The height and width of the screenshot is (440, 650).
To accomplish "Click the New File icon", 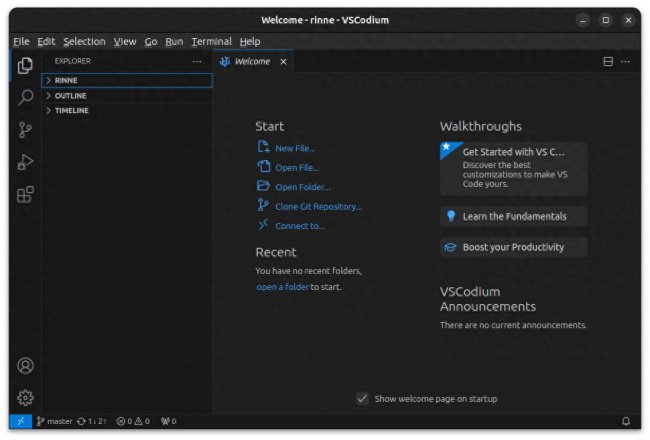I will 264,147.
